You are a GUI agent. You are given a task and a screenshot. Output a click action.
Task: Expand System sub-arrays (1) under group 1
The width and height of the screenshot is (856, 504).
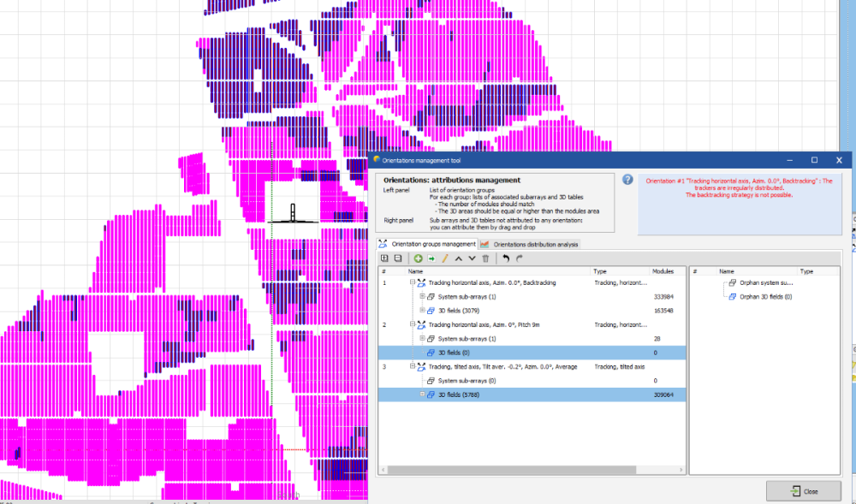point(422,296)
